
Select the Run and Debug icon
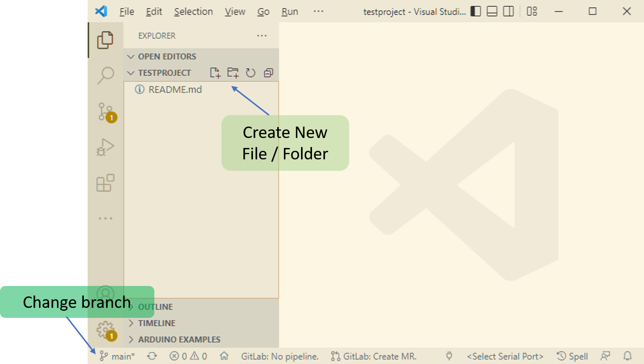click(x=105, y=148)
